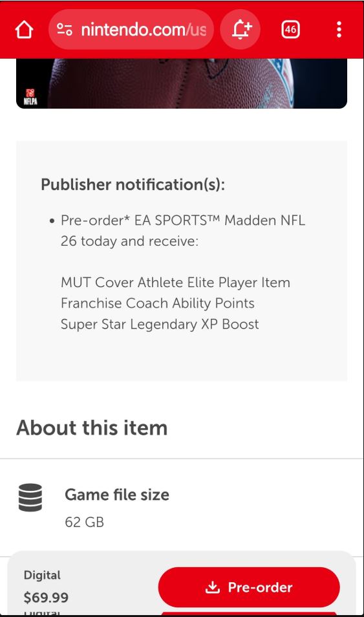The image size is (364, 617).
Task: Tap the 62 GB value
Action: coord(84,522)
